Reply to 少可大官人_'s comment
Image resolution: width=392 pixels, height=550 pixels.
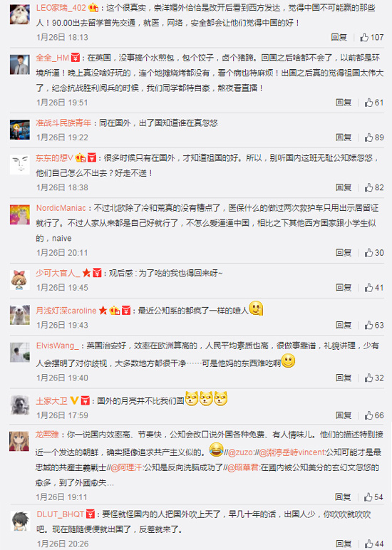(x=344, y=288)
